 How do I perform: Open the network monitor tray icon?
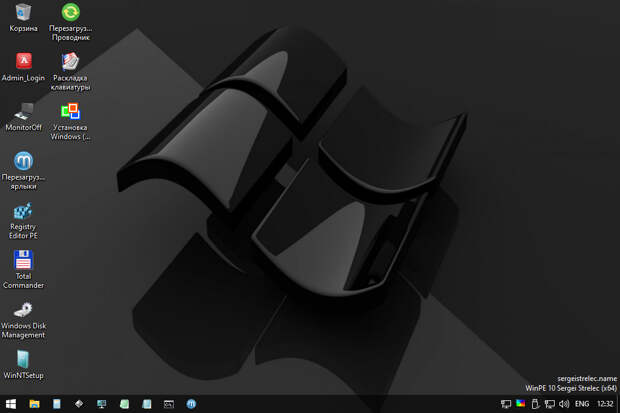tap(506, 403)
